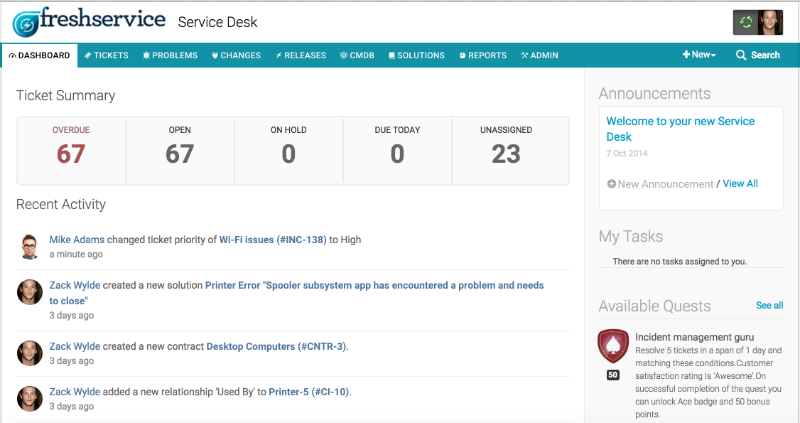Open the Unassigned 23 tickets summary
The height and width of the screenshot is (423, 800).
pyautogui.click(x=506, y=153)
